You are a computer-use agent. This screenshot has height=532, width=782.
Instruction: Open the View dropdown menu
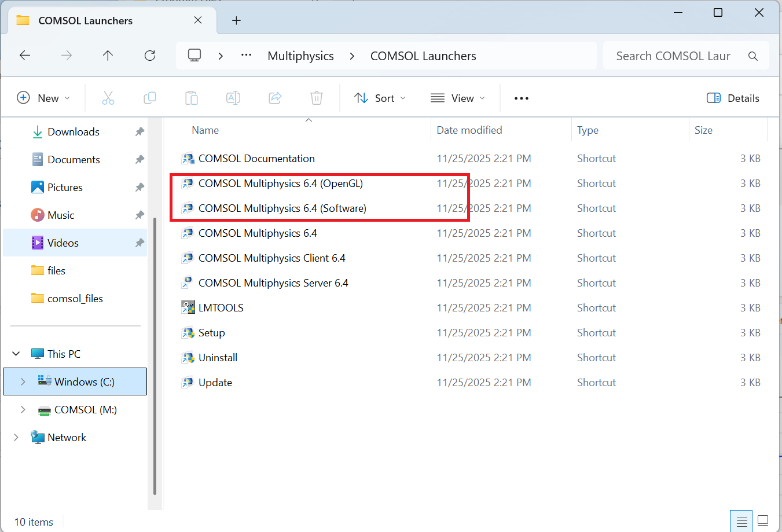pos(457,98)
